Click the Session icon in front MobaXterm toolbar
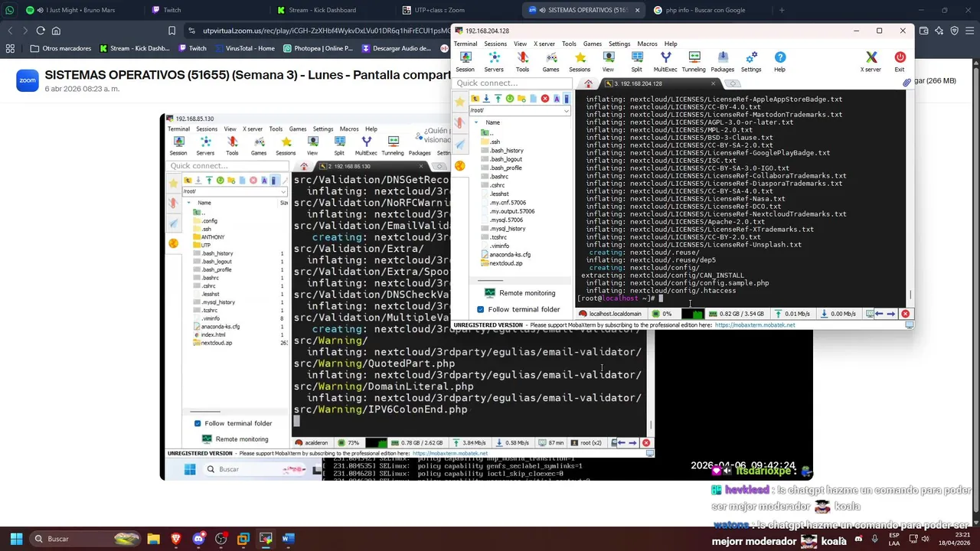This screenshot has height=551, width=980. (x=465, y=62)
